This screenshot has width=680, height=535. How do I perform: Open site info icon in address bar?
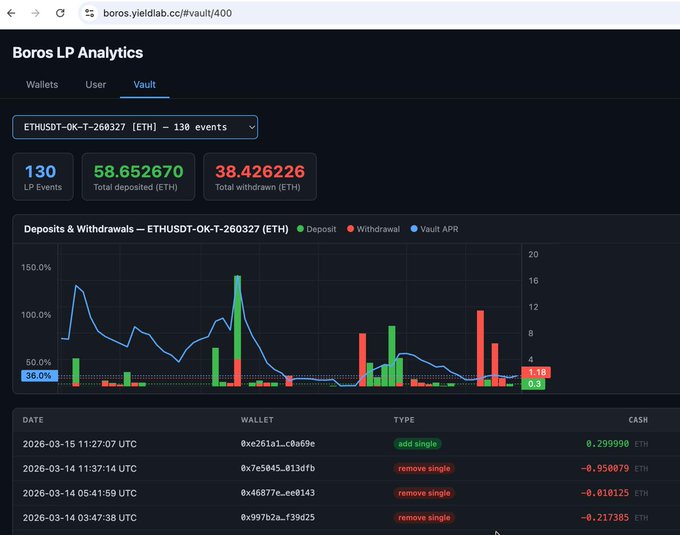(90, 13)
